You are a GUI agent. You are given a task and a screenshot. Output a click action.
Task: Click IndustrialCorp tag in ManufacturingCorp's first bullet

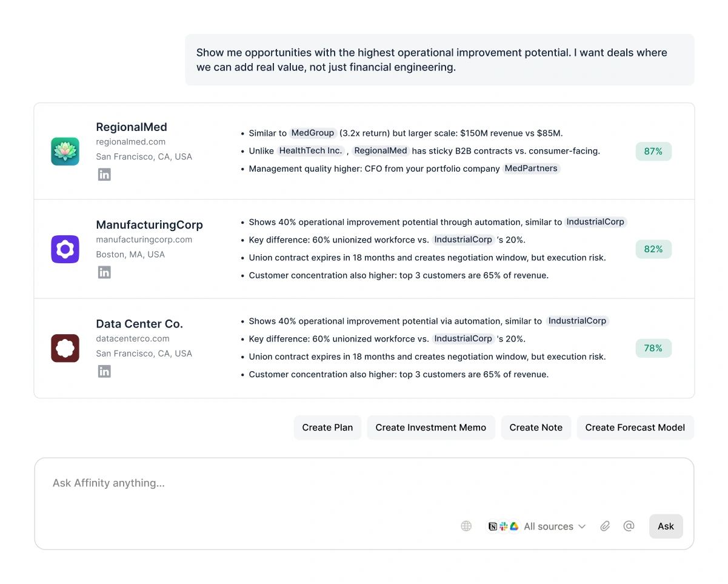coord(595,222)
